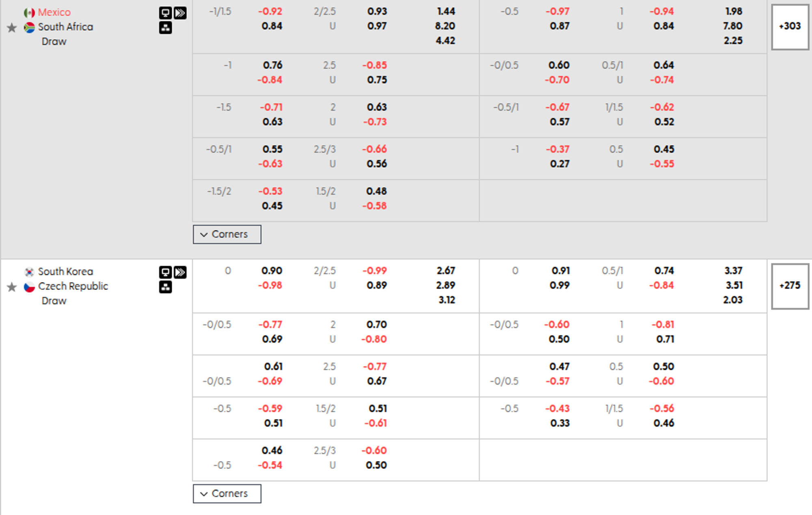Open the South Korea team name link
Screen dimensions: 812x515
pos(65,272)
